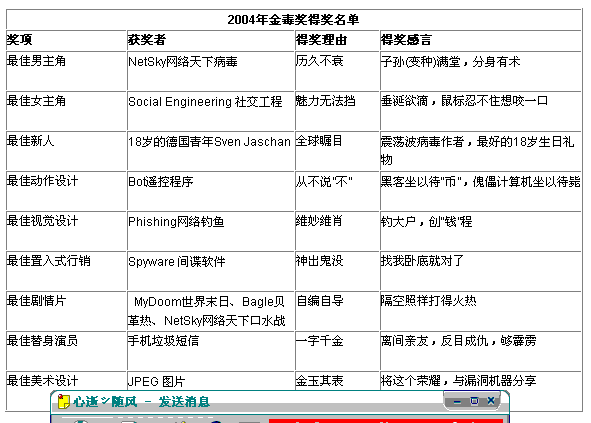This screenshot has width=591, height=423.
Task: Click the 最佳新人 cell
Action: coord(66,151)
